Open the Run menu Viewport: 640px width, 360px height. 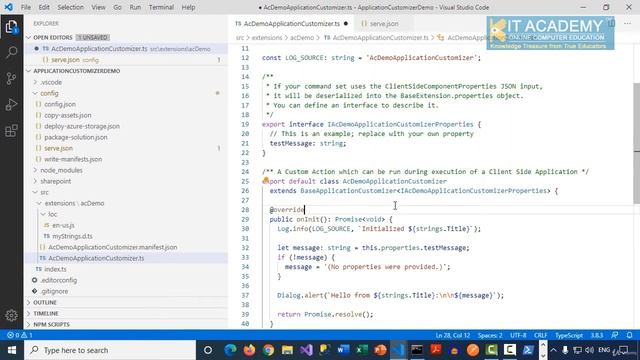[x=135, y=7]
